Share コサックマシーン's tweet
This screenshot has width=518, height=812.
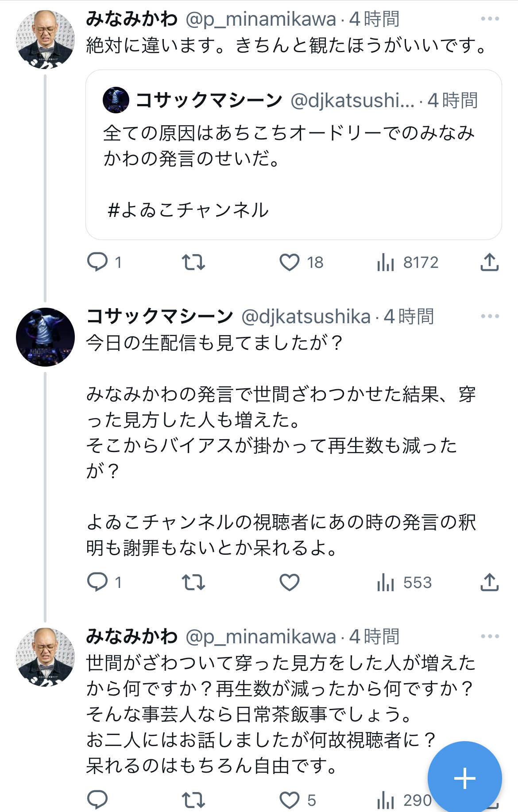click(489, 582)
